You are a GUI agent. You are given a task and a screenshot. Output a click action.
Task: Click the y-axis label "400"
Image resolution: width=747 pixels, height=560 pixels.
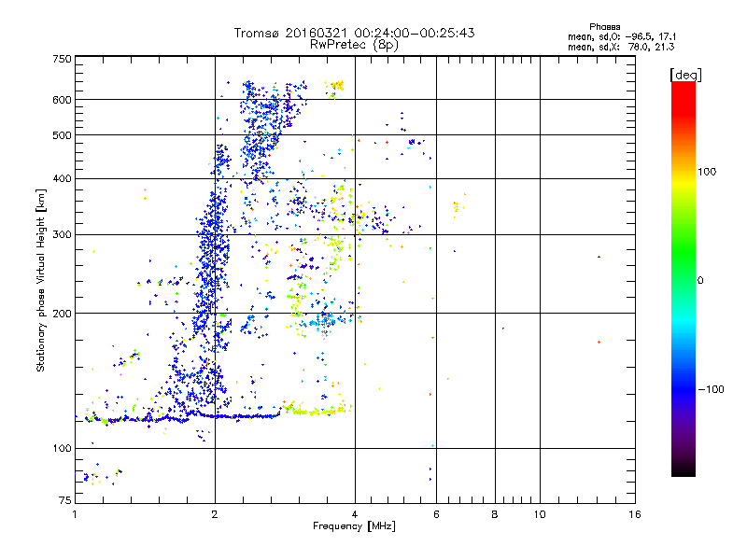point(62,178)
